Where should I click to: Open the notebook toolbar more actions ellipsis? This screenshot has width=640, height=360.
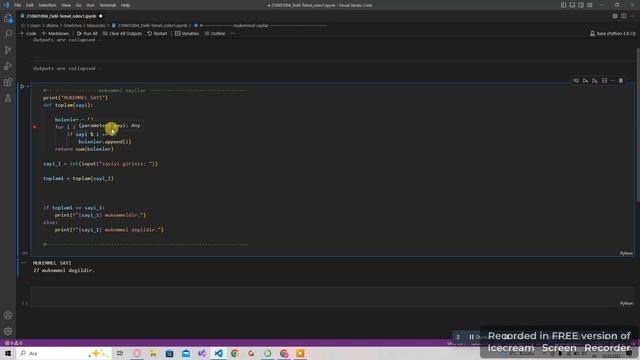[x=233, y=33]
